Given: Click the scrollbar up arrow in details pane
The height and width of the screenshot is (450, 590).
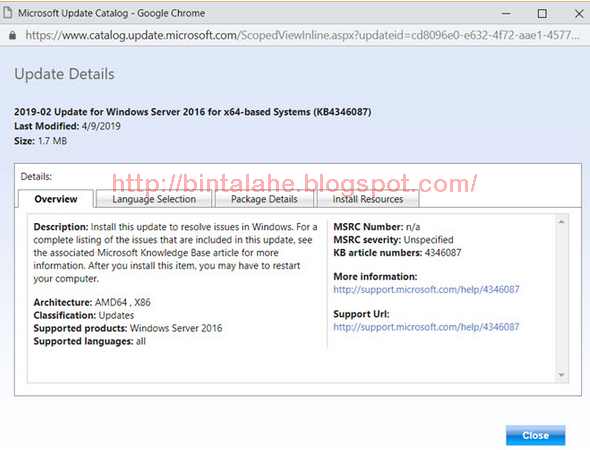Looking at the screenshot, I should point(561,222).
